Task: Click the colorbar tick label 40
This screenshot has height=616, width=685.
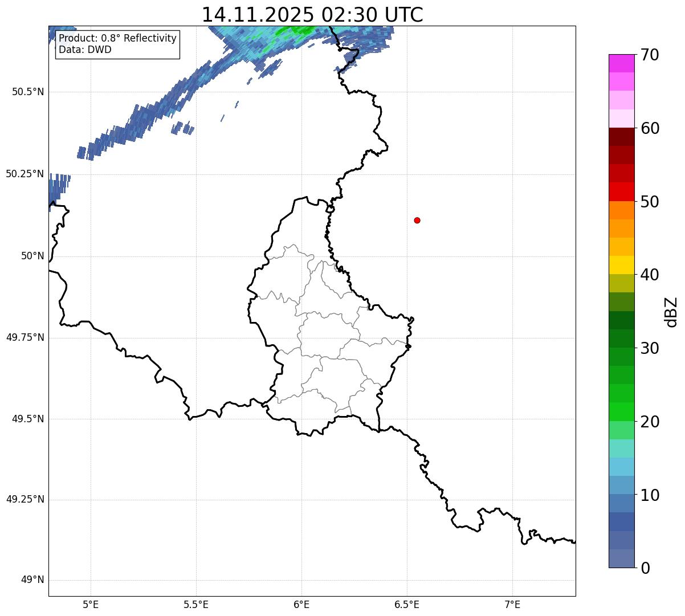Action: [650, 275]
